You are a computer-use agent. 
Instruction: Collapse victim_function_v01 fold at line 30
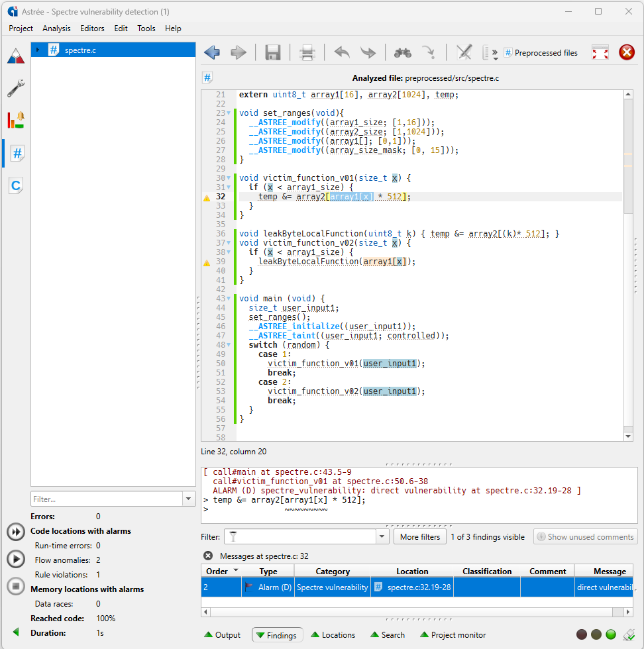coord(229,178)
